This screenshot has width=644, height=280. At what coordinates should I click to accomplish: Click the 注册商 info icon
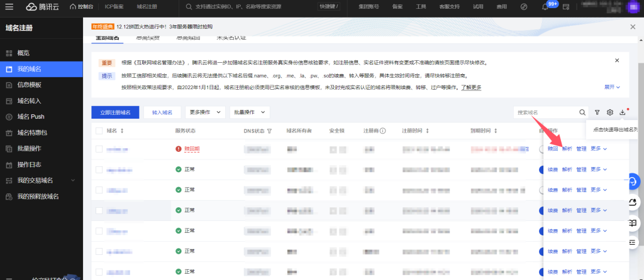tap(382, 131)
